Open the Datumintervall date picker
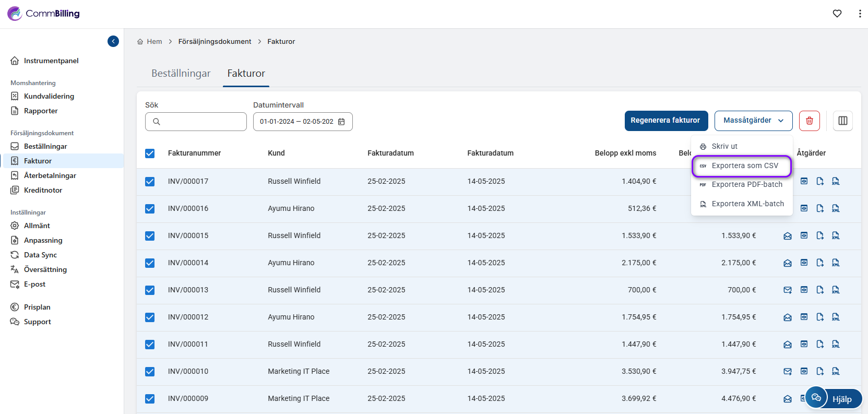This screenshot has width=868, height=414. 303,122
